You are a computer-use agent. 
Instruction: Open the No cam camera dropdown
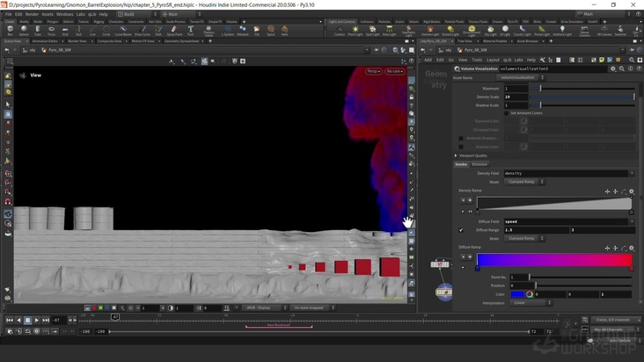(395, 71)
